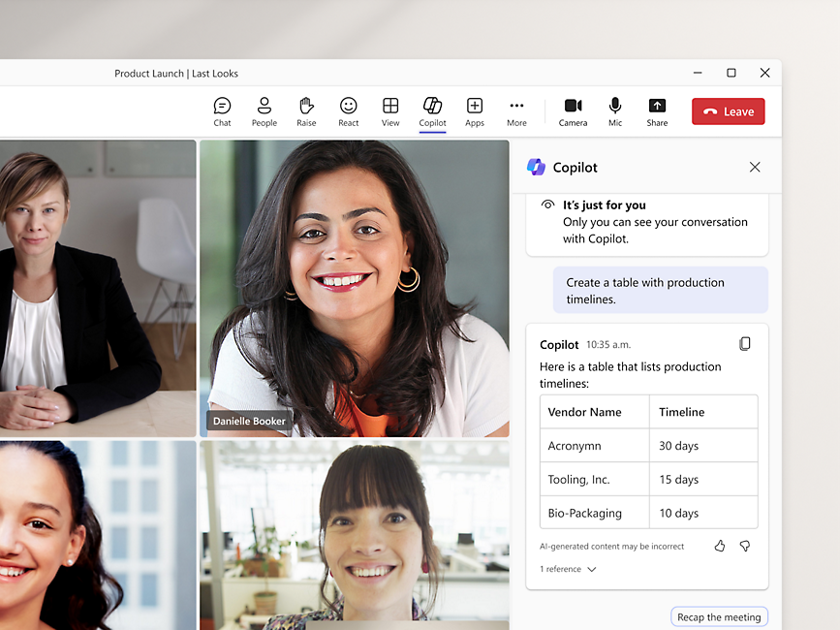Viewport: 840px width, 630px height.
Task: Toggle the Camera off
Action: click(573, 110)
